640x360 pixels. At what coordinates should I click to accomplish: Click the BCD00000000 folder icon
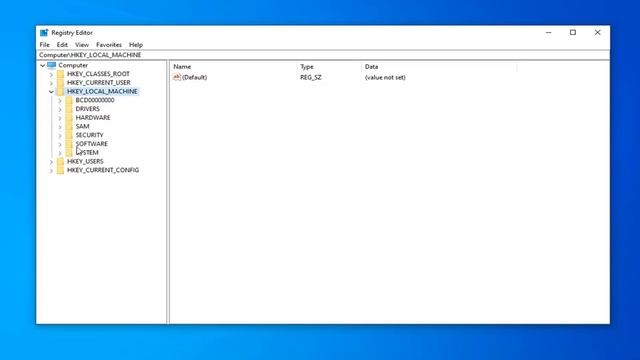click(69, 100)
